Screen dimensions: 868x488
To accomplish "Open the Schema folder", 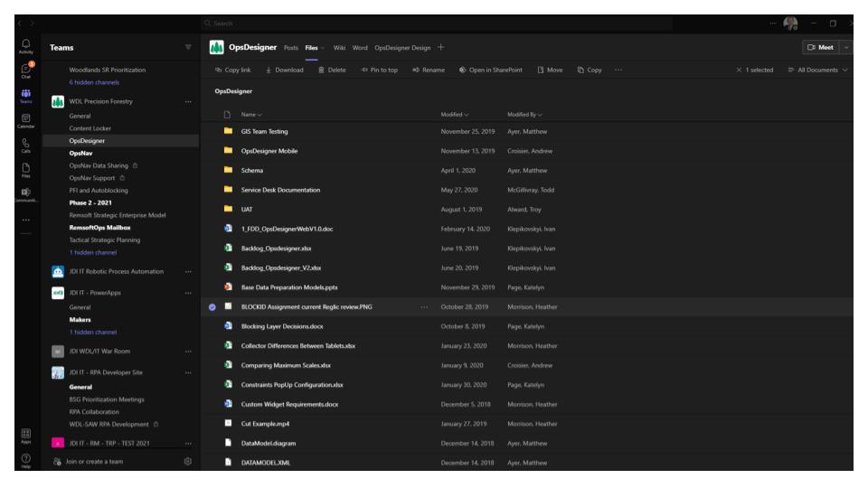I will pos(252,171).
